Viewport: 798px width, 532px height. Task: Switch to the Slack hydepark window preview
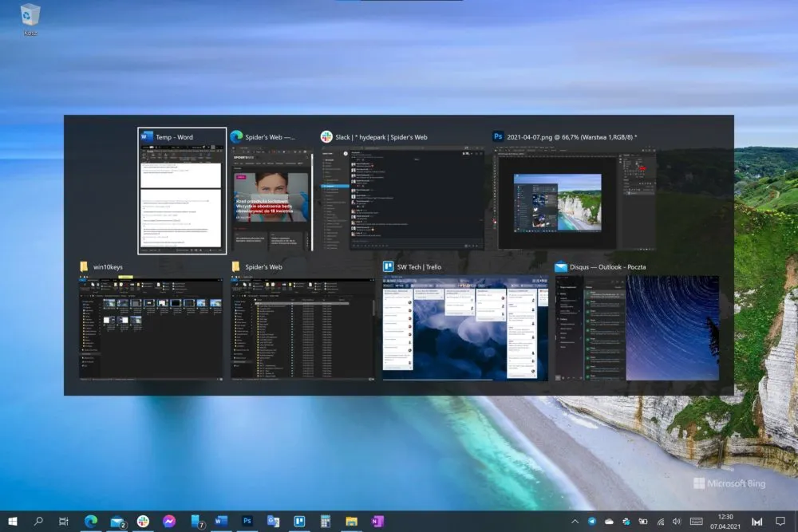click(x=402, y=191)
